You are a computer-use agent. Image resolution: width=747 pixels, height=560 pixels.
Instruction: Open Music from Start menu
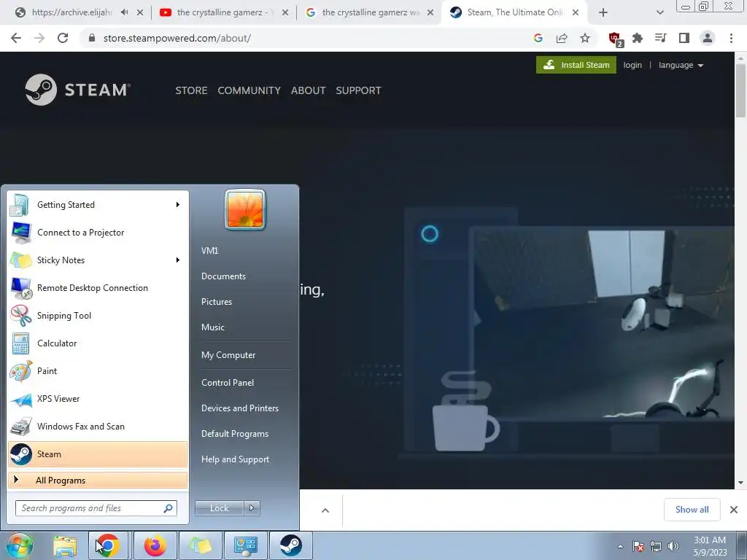[x=213, y=327]
